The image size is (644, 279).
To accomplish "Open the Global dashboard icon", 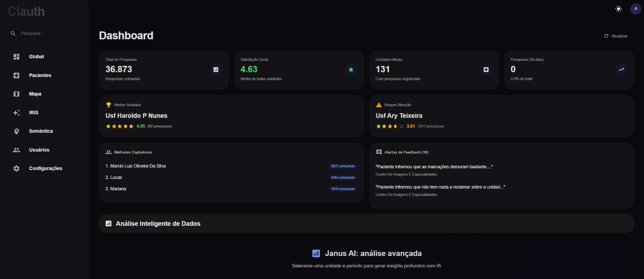I will [16, 57].
